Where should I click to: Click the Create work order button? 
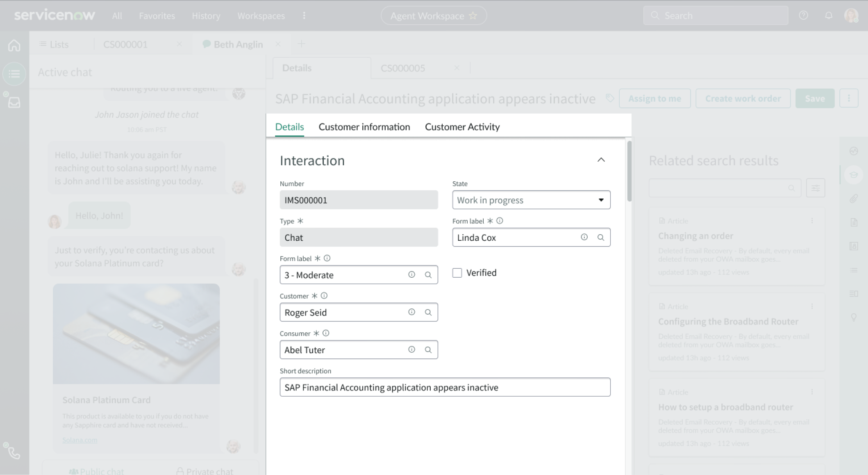click(743, 98)
